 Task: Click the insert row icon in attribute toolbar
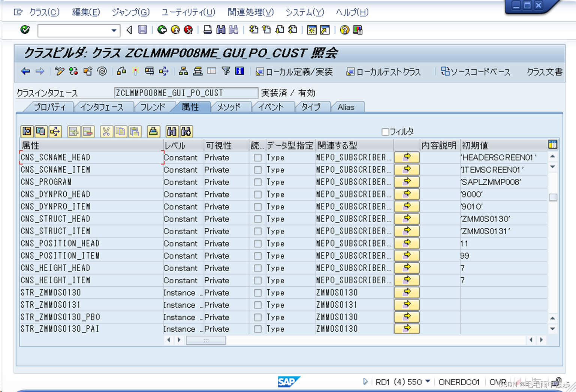74,131
